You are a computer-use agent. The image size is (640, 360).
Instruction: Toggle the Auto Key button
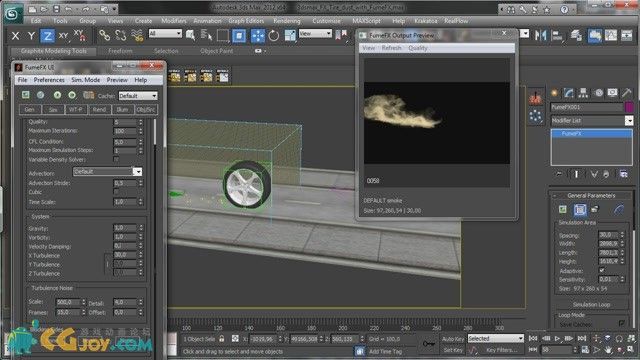453,339
